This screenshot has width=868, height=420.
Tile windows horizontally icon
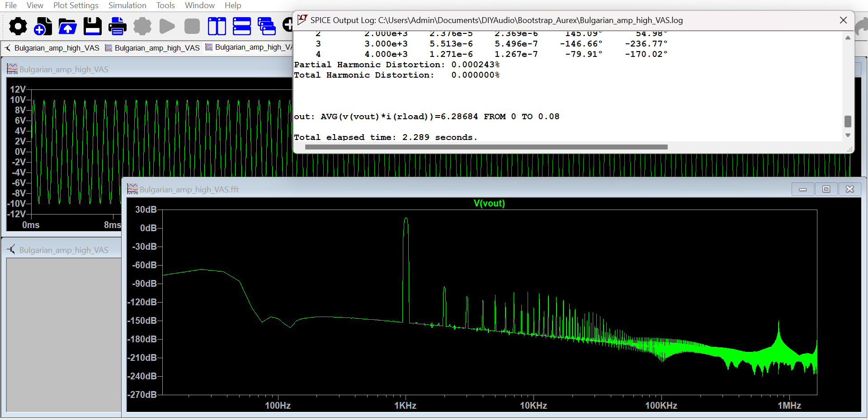click(x=242, y=26)
